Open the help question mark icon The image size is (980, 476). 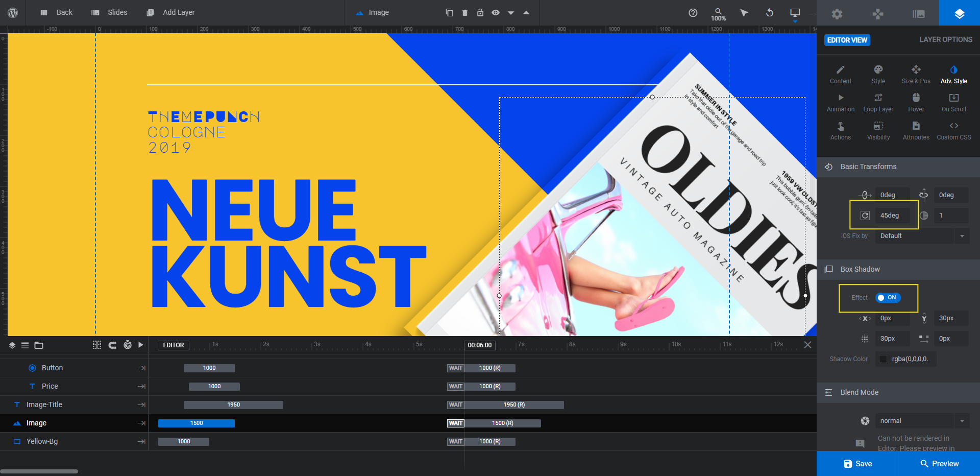693,13
